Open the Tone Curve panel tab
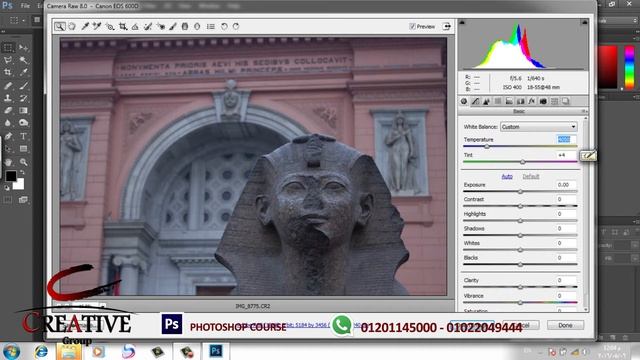This screenshot has height=360, width=640. pyautogui.click(x=476, y=101)
